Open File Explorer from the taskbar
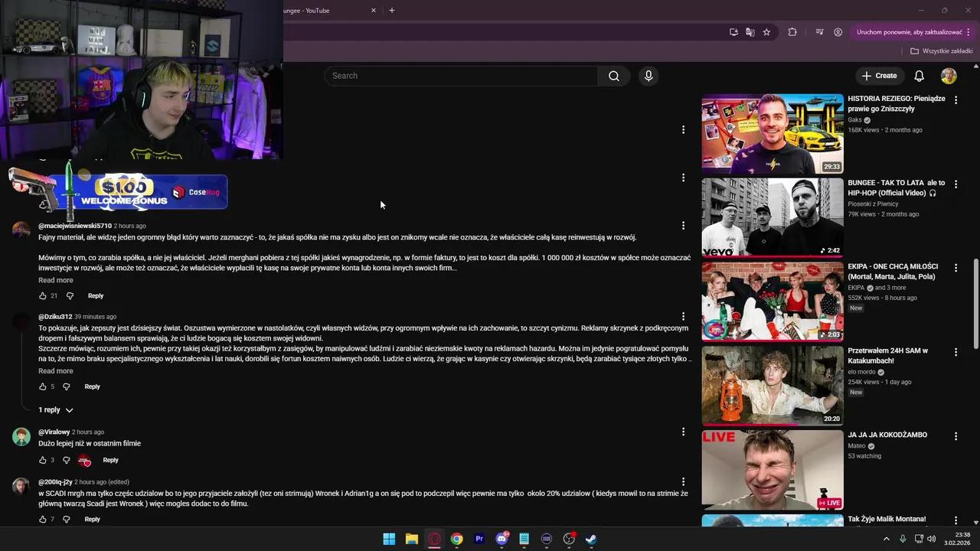The width and height of the screenshot is (980, 551). click(x=412, y=539)
